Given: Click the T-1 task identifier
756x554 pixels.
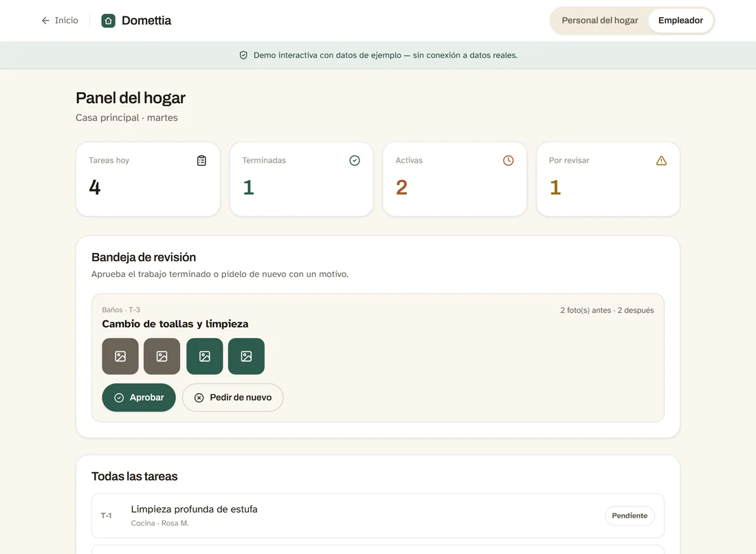Looking at the screenshot, I should coord(106,516).
